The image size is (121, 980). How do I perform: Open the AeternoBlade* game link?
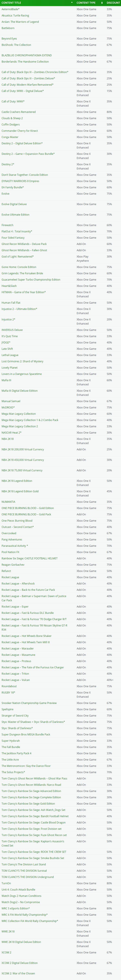(x=10, y=9)
